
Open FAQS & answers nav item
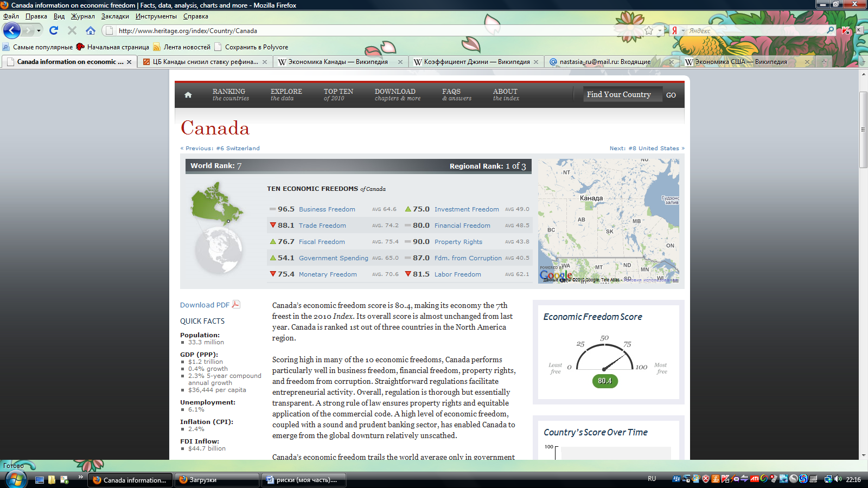coord(456,94)
